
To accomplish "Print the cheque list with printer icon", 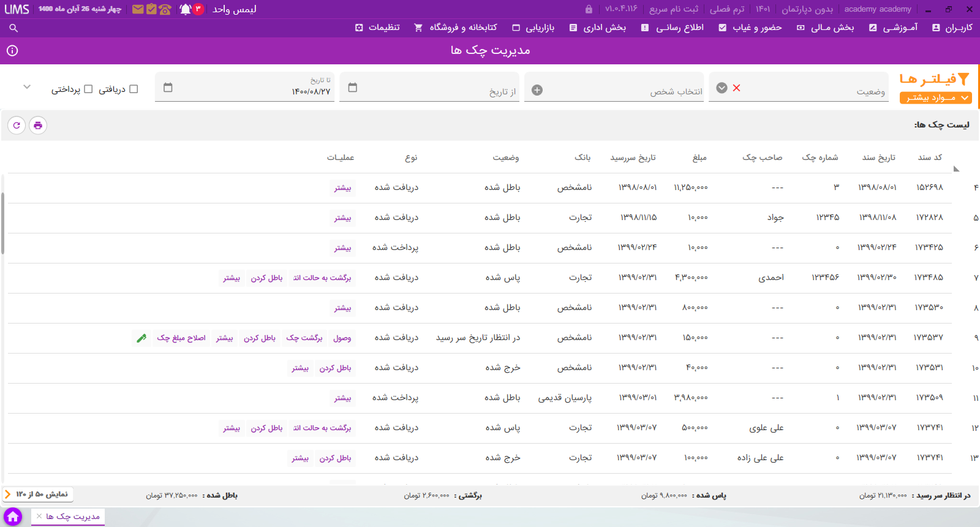I will click(x=38, y=125).
